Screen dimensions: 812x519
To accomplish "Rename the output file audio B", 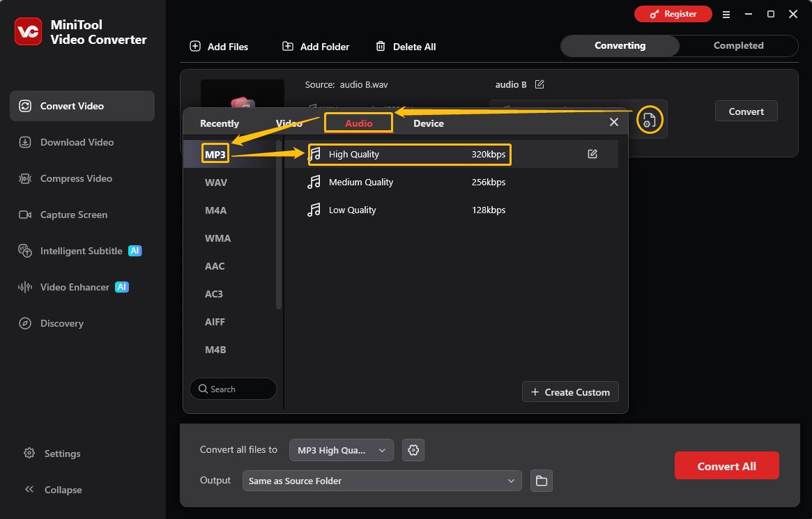I will 539,84.
